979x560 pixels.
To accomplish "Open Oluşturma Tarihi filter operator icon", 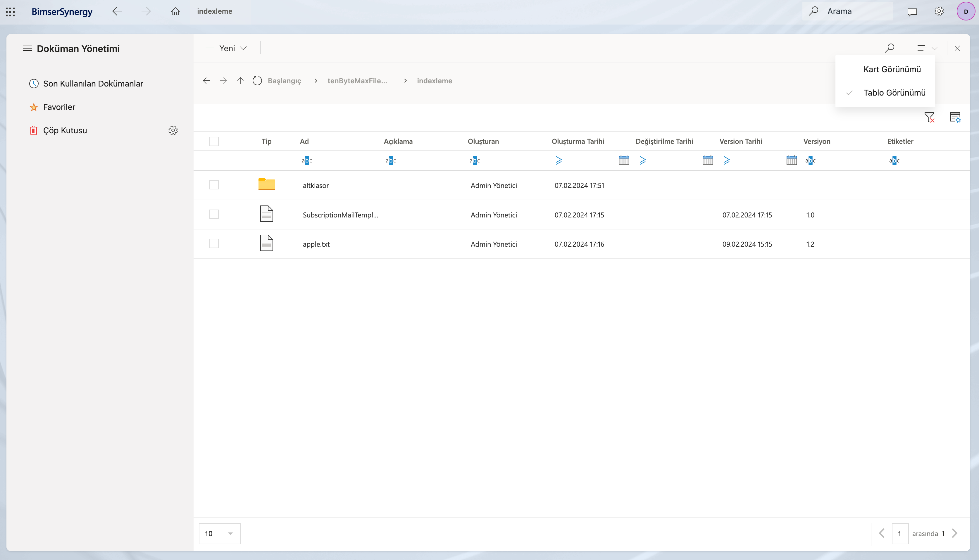I will (x=559, y=160).
